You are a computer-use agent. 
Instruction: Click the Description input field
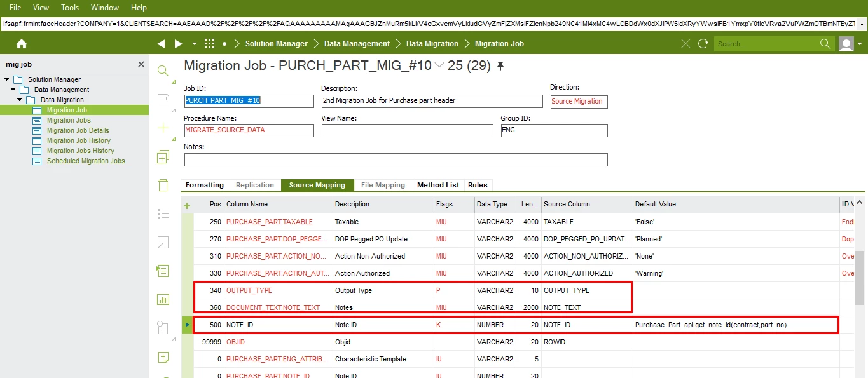tap(432, 101)
